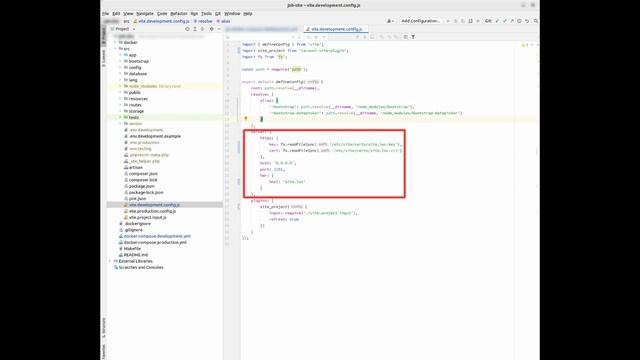Open the Help menu

(248, 13)
